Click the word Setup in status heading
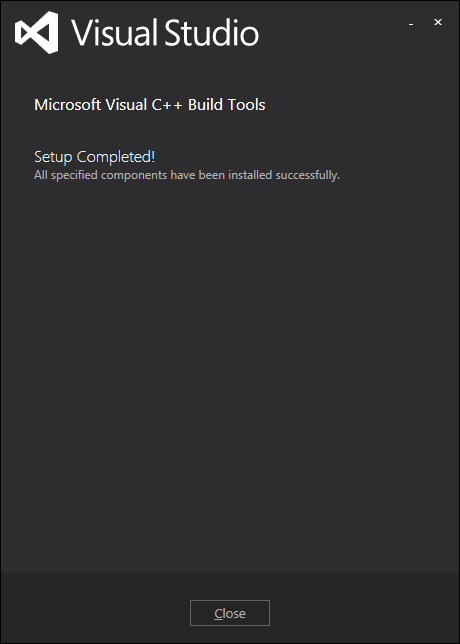 click(x=53, y=157)
